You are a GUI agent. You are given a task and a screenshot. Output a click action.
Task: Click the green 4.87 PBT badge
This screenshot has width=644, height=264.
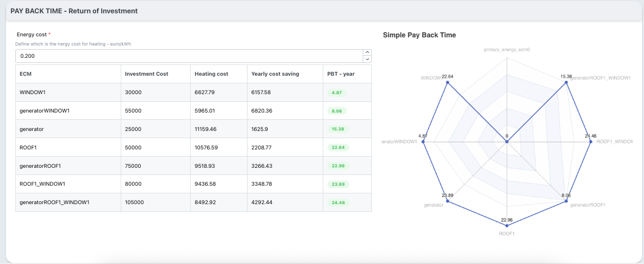(x=337, y=93)
